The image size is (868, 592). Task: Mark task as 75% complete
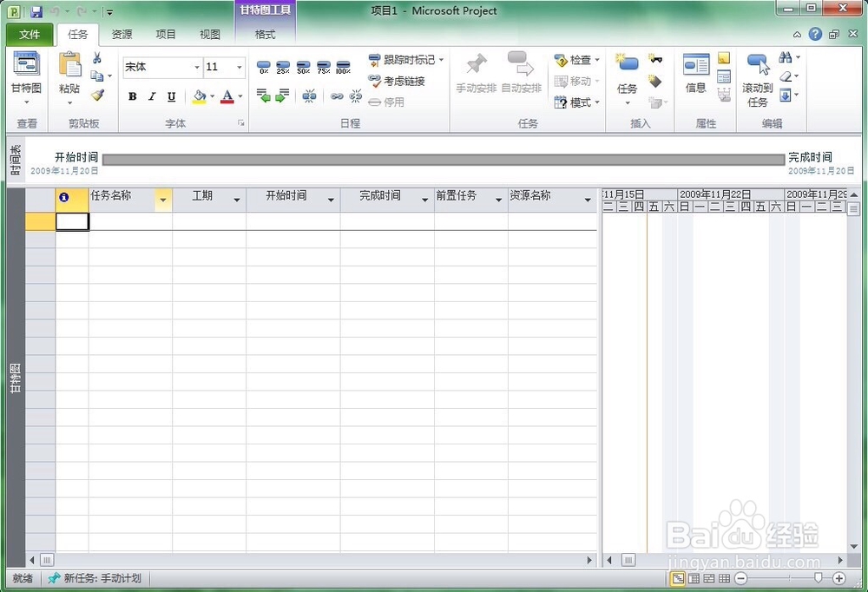(x=324, y=68)
